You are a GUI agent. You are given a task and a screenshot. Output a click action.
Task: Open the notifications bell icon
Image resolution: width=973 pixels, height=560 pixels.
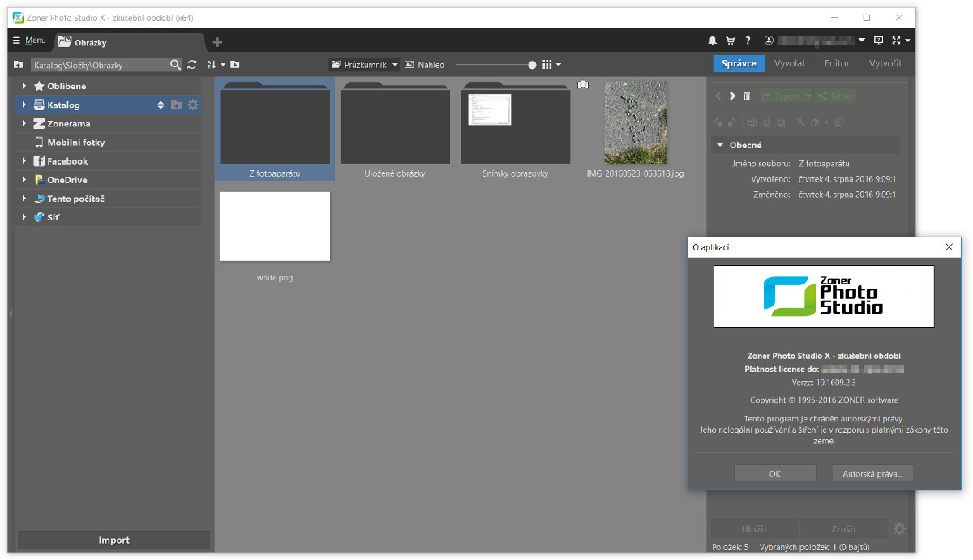click(x=713, y=41)
